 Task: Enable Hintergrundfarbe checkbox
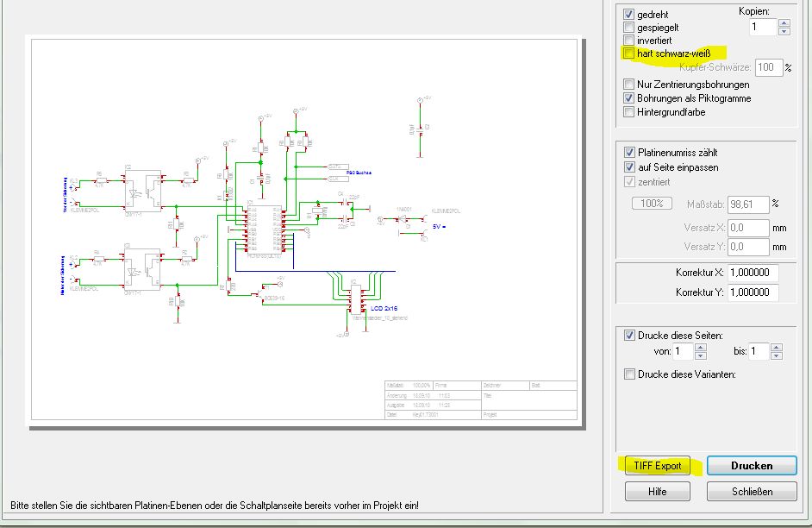pos(628,112)
